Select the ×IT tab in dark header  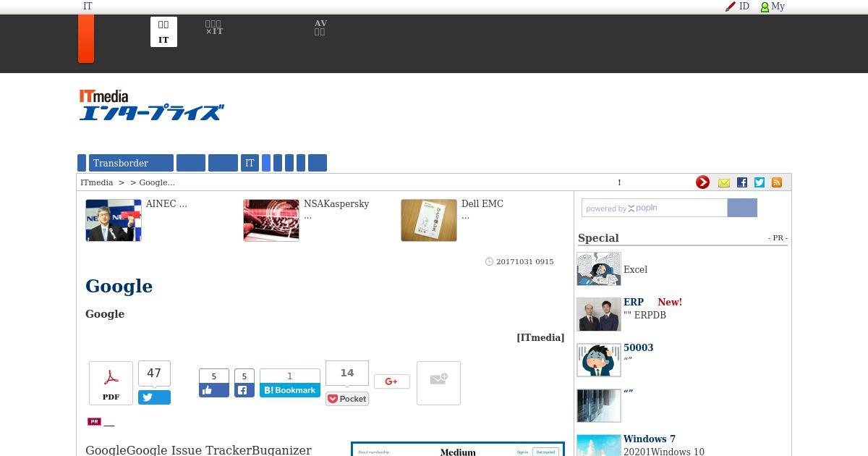[214, 28]
